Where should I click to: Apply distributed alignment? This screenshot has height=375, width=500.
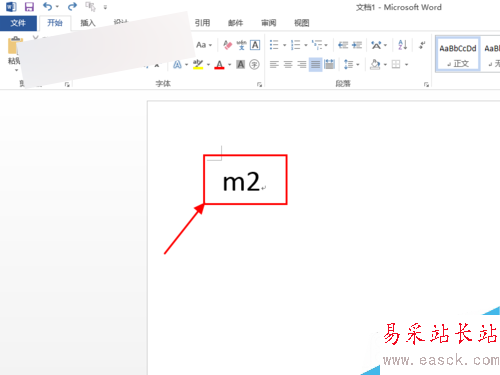pyautogui.click(x=329, y=64)
